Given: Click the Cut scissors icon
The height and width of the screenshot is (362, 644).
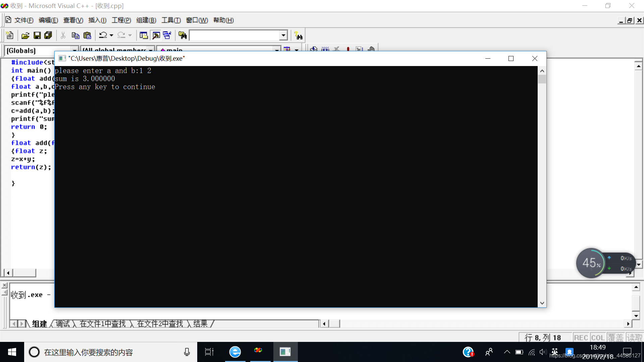Looking at the screenshot, I should (63, 35).
